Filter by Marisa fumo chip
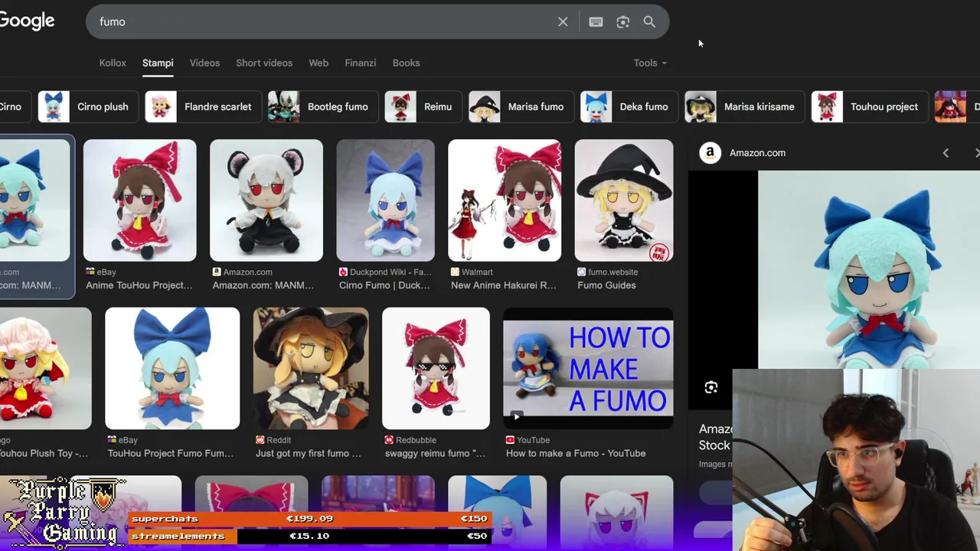980x551 pixels. click(x=521, y=106)
